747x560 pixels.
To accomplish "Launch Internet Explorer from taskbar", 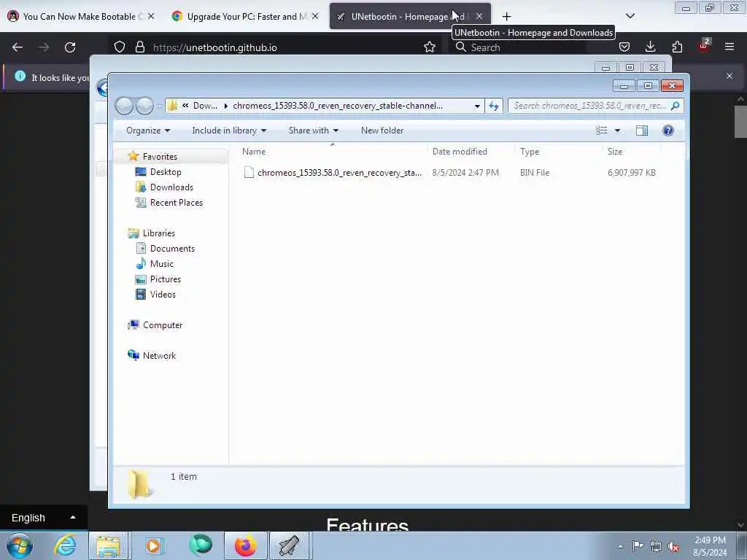I will tap(65, 545).
